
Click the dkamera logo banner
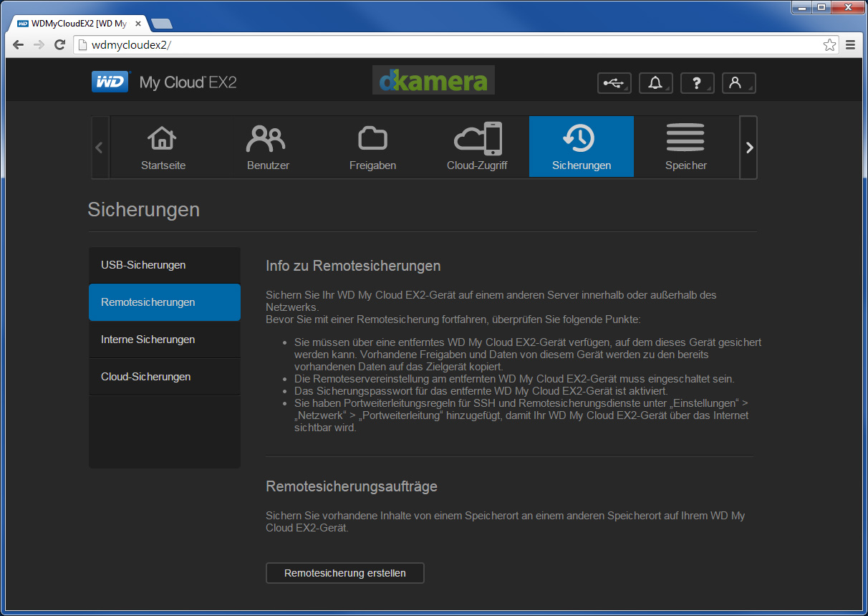433,80
